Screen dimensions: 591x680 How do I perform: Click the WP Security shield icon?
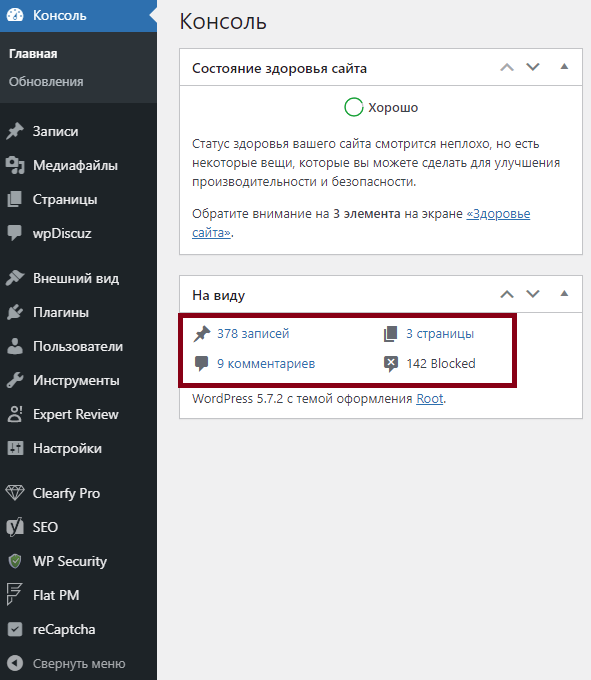click(x=15, y=561)
